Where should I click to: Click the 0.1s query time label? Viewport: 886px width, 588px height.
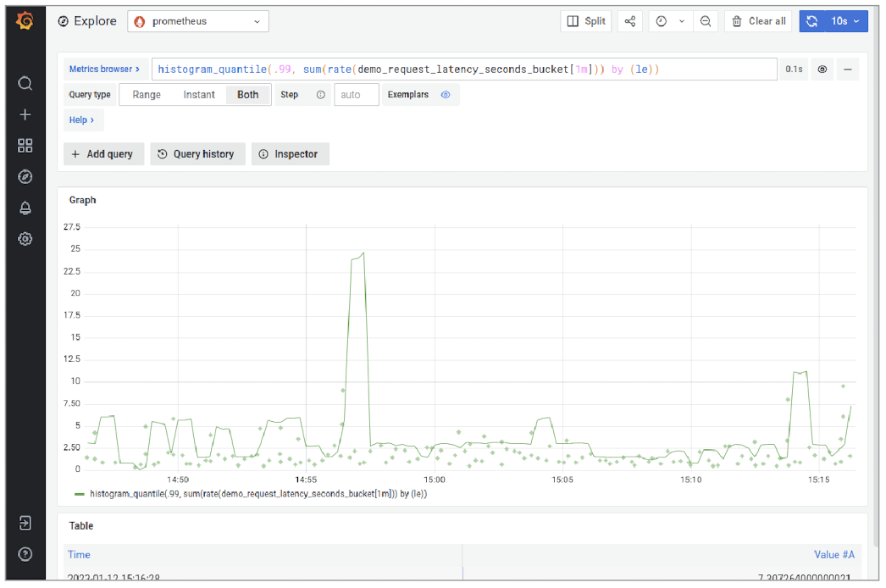click(x=794, y=69)
